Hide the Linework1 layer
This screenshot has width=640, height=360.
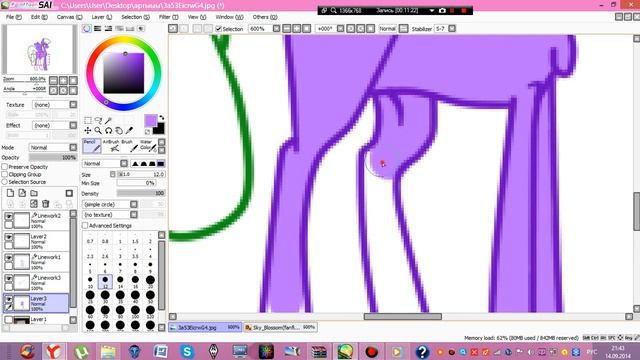(9, 258)
